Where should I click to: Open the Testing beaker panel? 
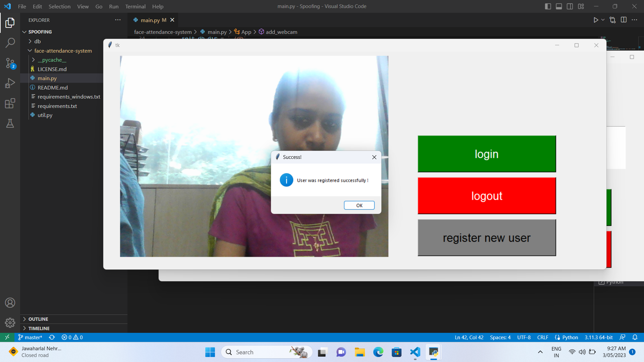10,123
